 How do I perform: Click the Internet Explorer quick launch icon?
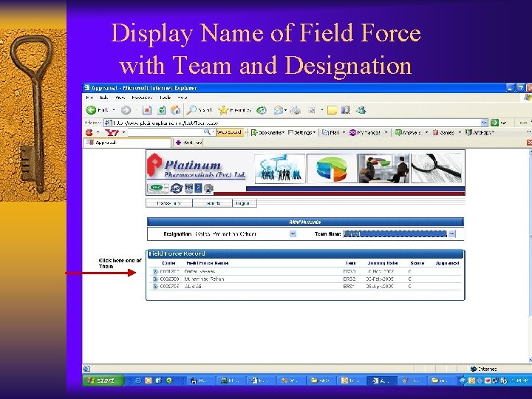click(x=138, y=381)
